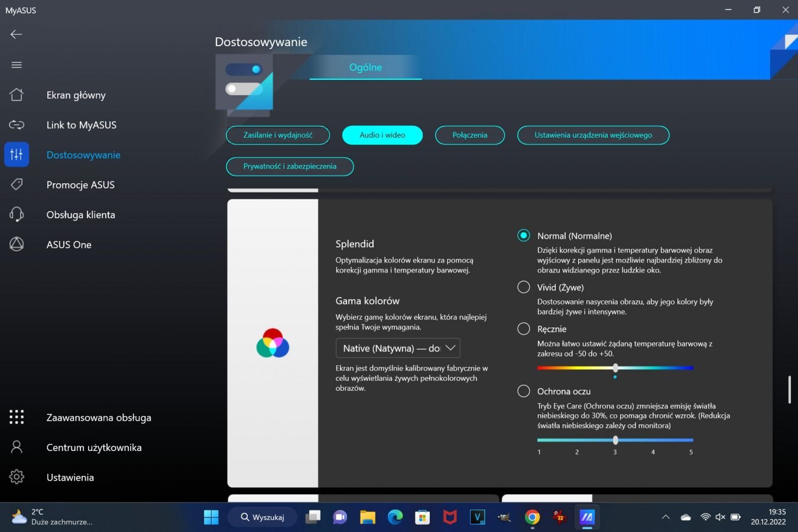Open Zaawansowana obsługa menu item
The image size is (798, 532).
pyautogui.click(x=99, y=417)
